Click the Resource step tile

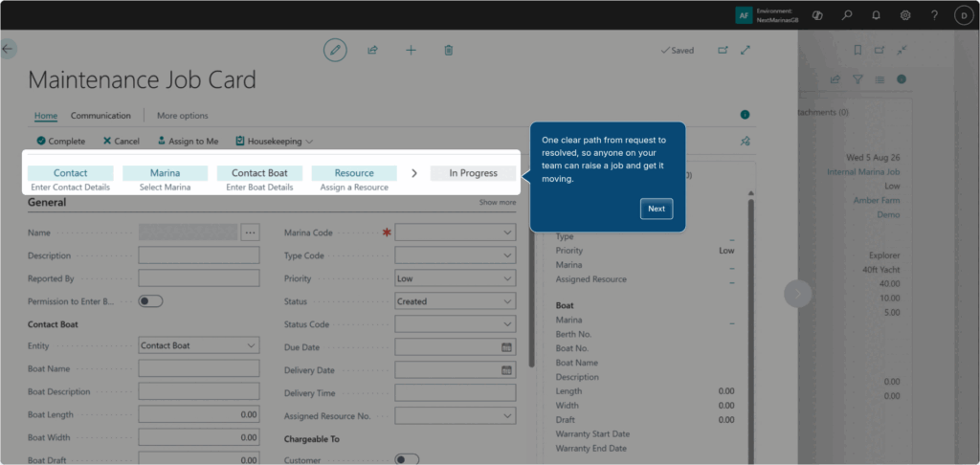pyautogui.click(x=354, y=173)
